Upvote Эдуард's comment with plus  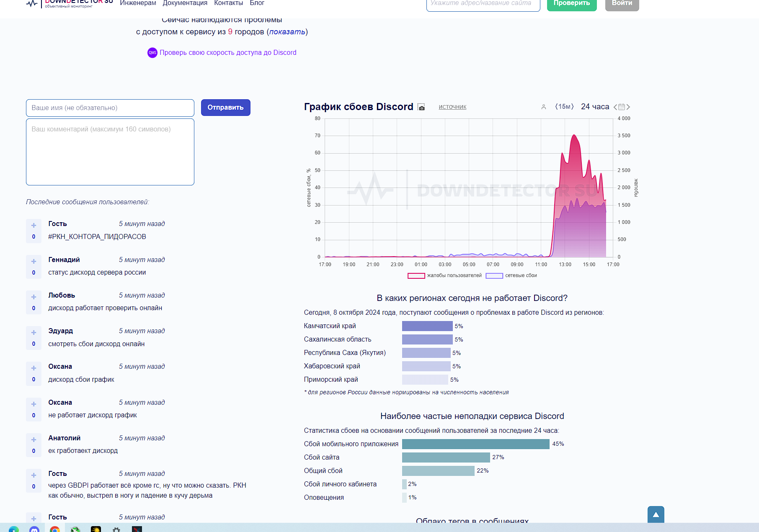[x=34, y=332]
